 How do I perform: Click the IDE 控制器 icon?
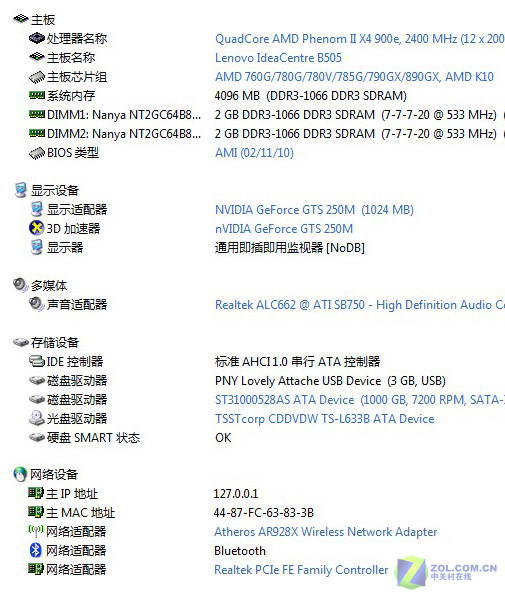(x=37, y=361)
